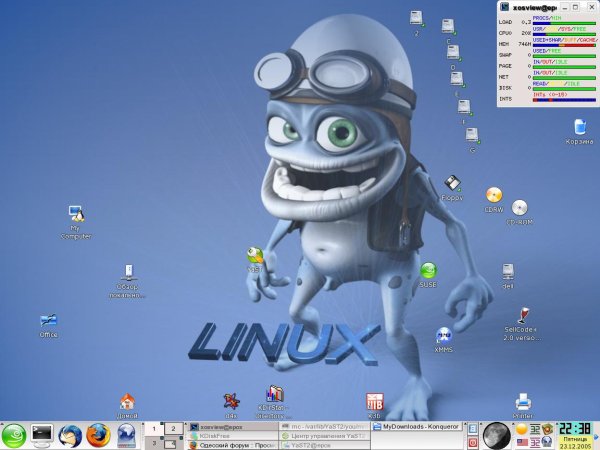The width and height of the screenshot is (600, 450).
Task: Click the green 32 tray icon
Action: coord(535,429)
